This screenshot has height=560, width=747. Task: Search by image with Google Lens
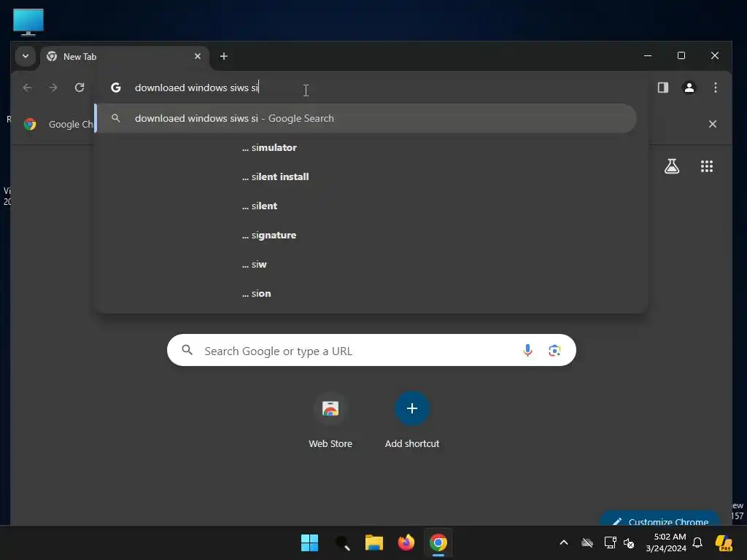pos(554,351)
